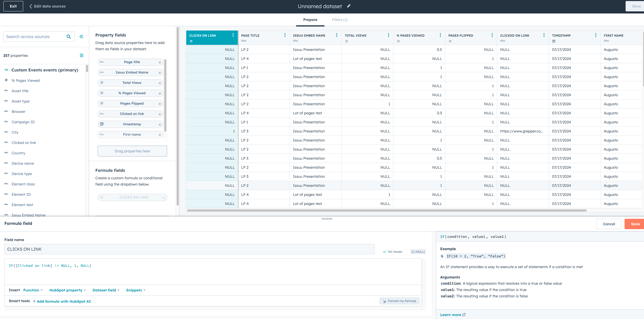
Task: Open ISSUU EMBED NAME column options menu
Action: pos(337,35)
